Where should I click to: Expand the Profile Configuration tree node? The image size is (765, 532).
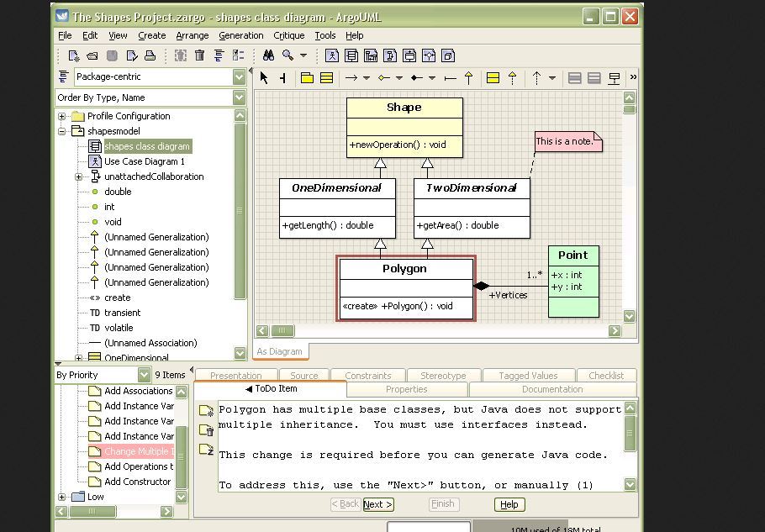[x=62, y=116]
